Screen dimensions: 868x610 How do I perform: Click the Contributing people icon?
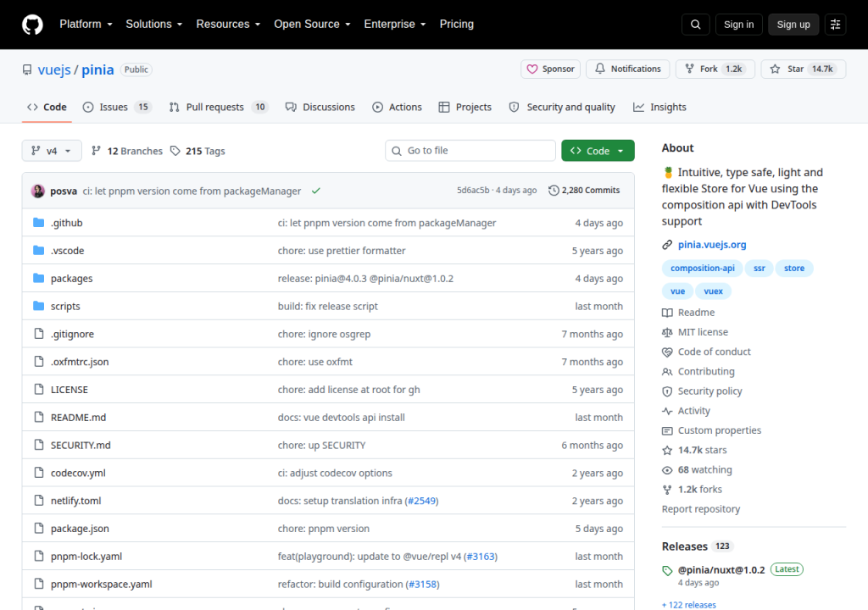click(x=667, y=371)
